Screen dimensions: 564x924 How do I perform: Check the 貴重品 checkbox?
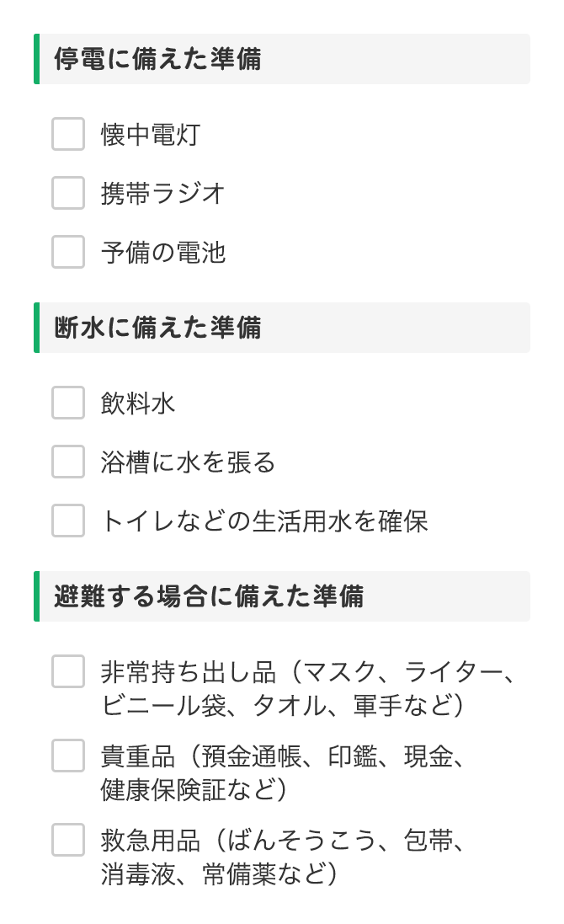(68, 756)
